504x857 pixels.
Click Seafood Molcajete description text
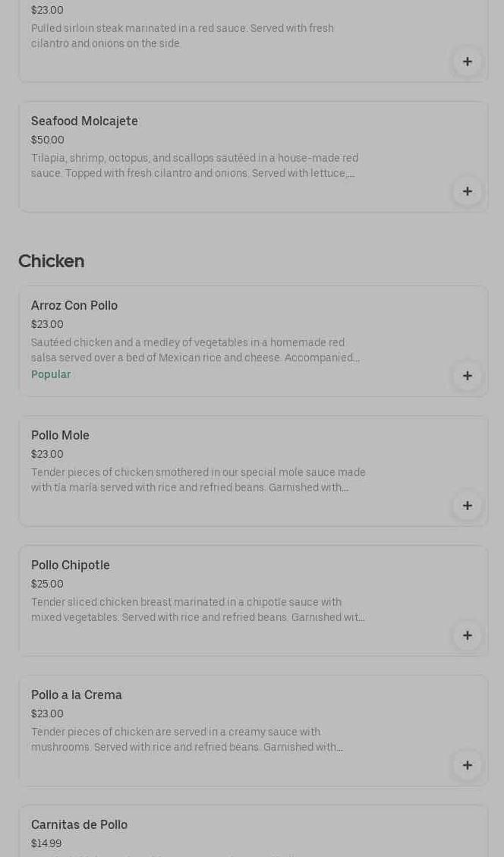[194, 165]
